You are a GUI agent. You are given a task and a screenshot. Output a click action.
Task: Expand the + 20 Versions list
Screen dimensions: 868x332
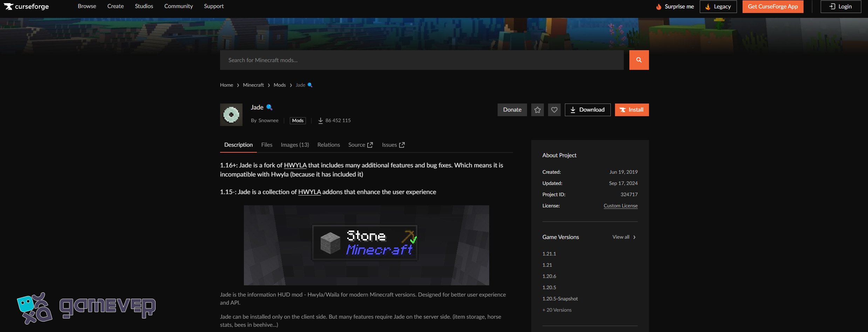point(557,310)
